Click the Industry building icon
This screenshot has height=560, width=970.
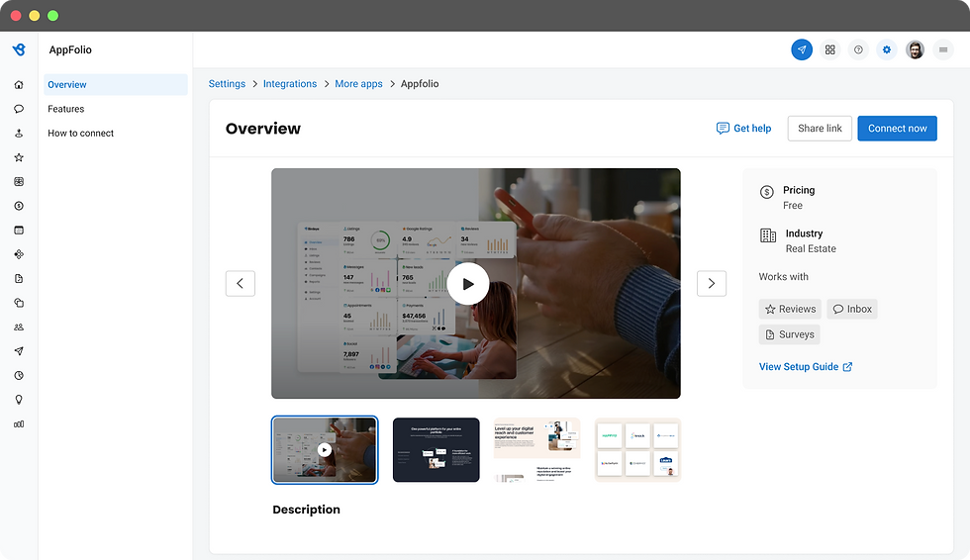click(768, 235)
